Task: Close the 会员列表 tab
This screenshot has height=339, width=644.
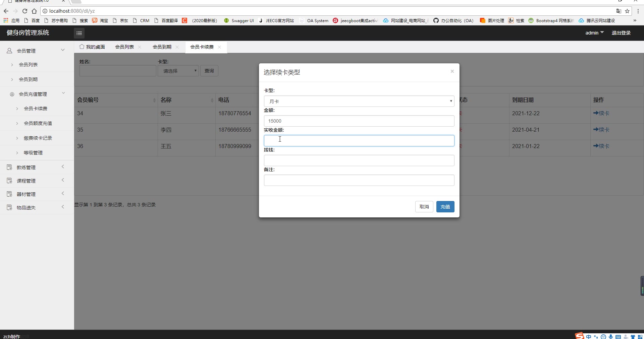Action: [140, 47]
